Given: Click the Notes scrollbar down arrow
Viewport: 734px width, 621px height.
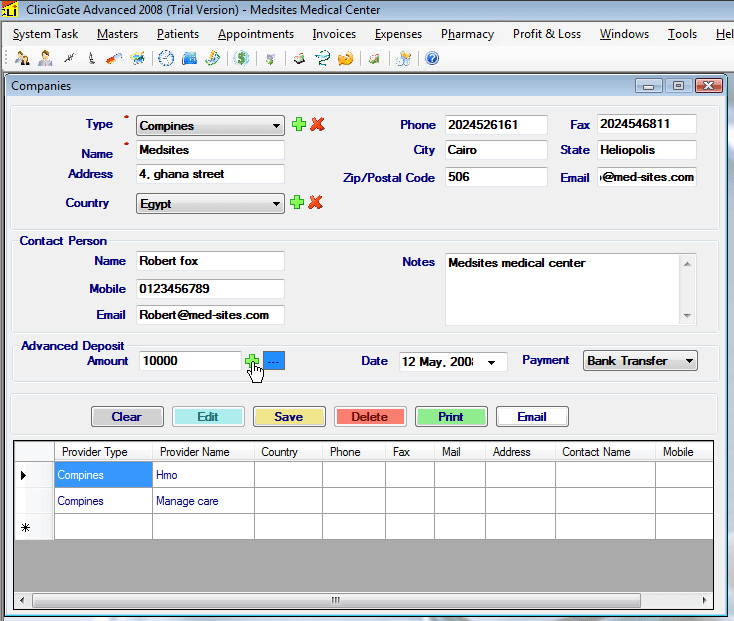Looking at the screenshot, I should [x=687, y=316].
